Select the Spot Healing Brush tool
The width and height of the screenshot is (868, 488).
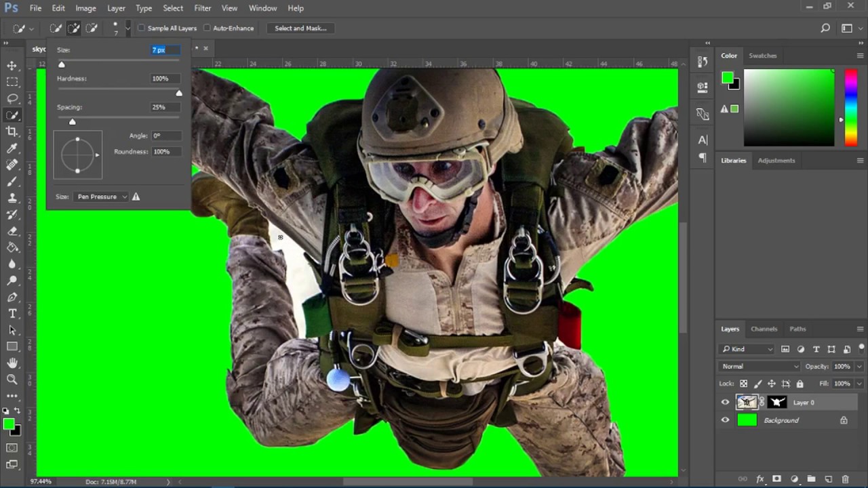pos(12,165)
